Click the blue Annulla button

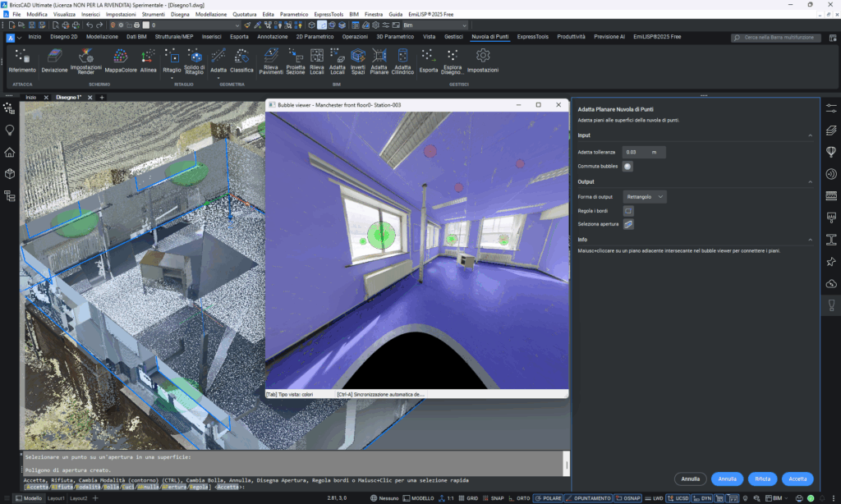click(x=727, y=479)
